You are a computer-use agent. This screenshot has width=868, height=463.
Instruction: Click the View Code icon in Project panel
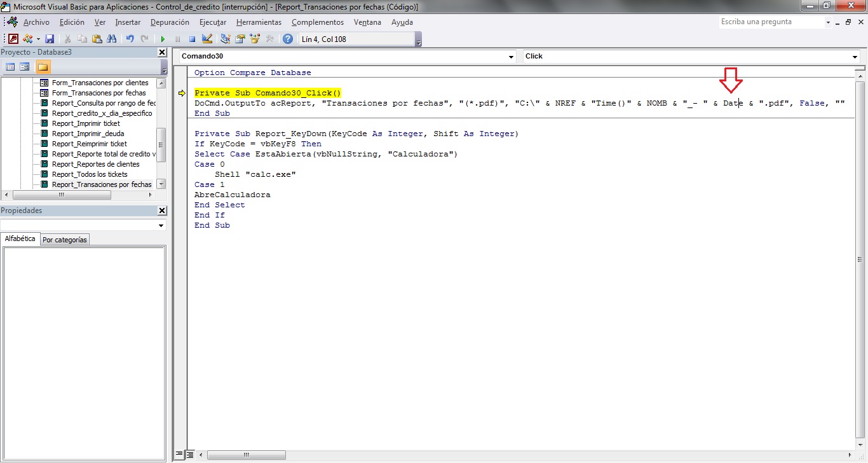point(10,67)
